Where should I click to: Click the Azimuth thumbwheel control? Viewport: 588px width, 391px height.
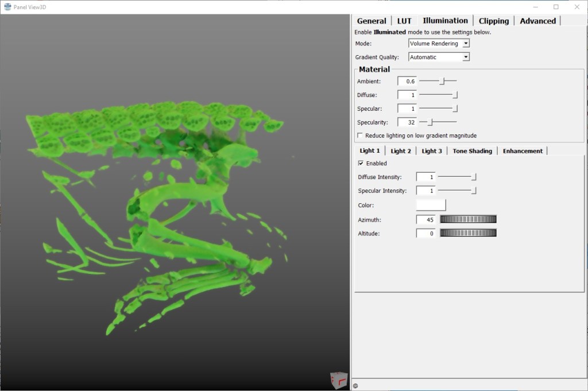click(469, 219)
